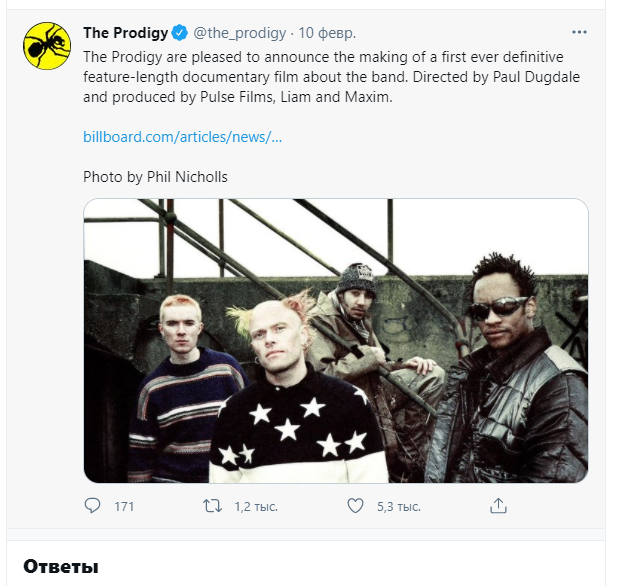The image size is (620, 586).
Task: Click the reply count 171
Action: (x=124, y=507)
